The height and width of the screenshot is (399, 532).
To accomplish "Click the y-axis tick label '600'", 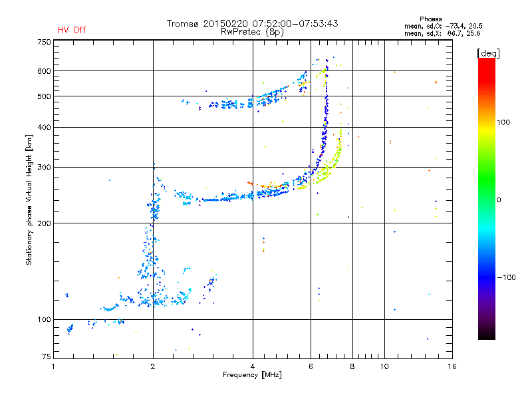I will click(44, 71).
